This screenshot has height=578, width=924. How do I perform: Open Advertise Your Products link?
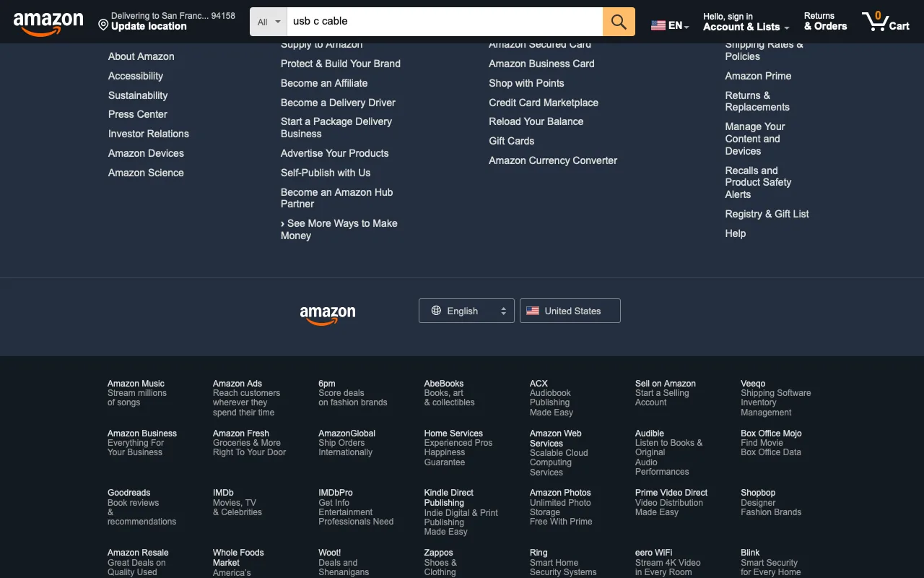(335, 153)
